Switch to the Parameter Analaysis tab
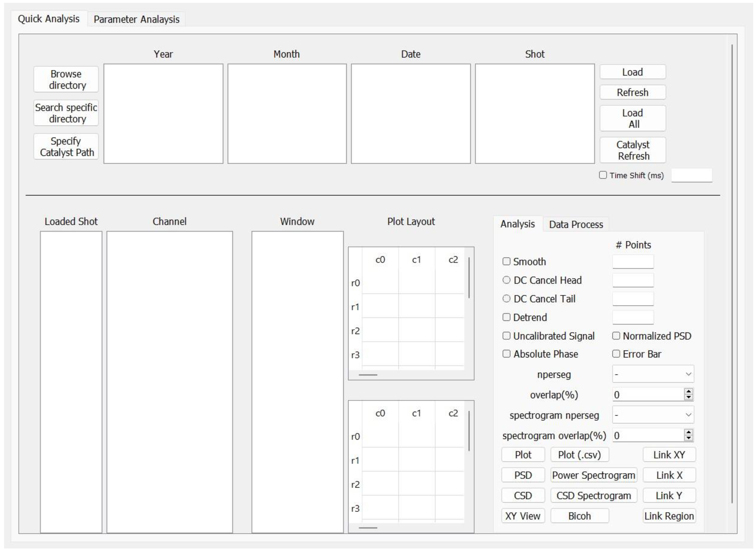This screenshot has height=552, width=756. click(x=136, y=19)
